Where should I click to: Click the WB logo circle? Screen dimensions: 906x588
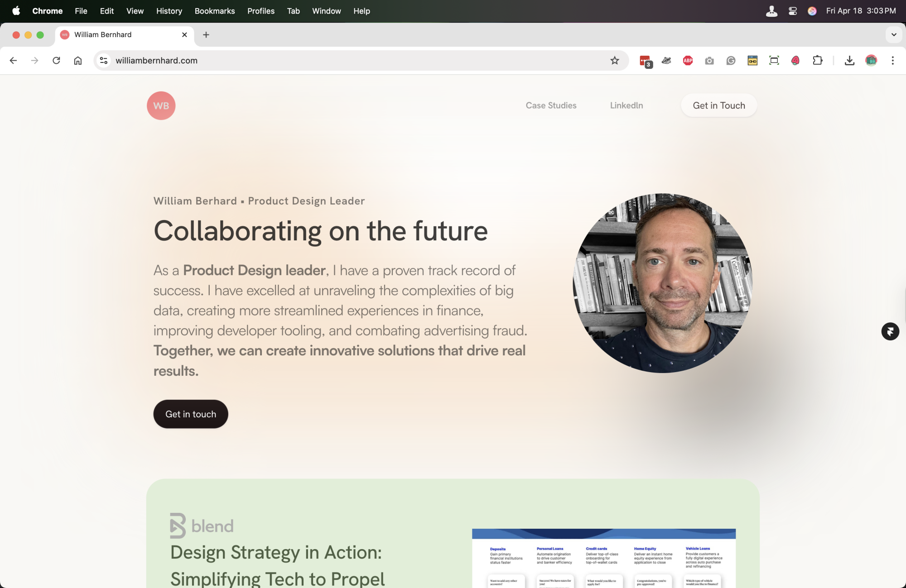click(x=161, y=105)
